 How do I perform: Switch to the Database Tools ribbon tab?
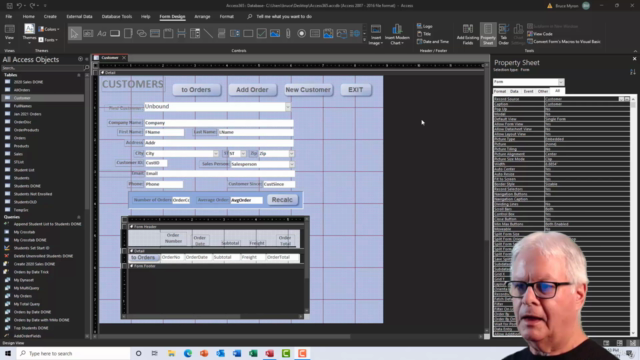tap(117, 17)
